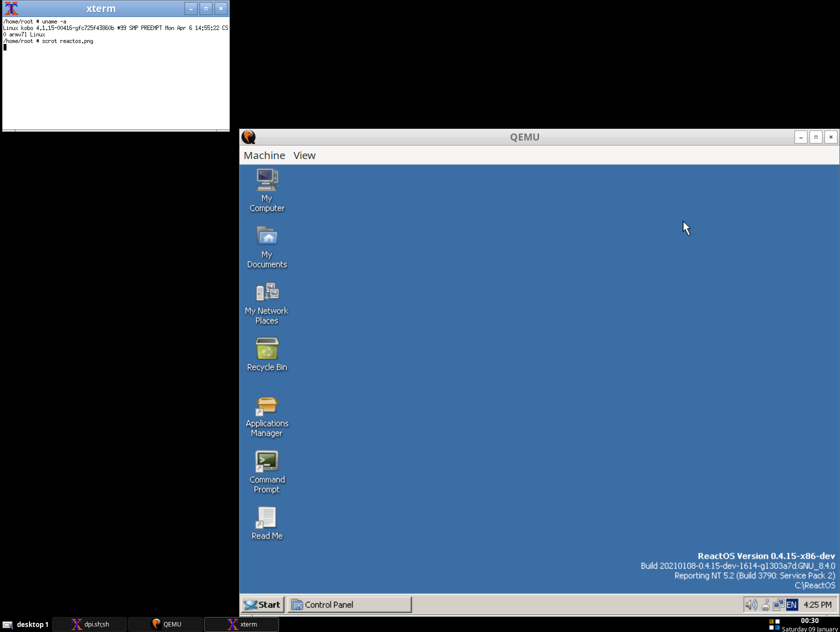Click the X logo in xterm title bar

(x=11, y=8)
